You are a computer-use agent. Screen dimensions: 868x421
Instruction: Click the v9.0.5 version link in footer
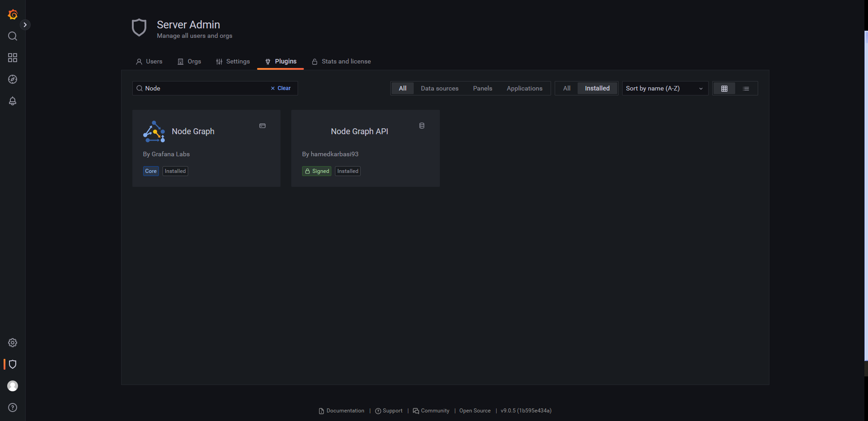point(526,411)
